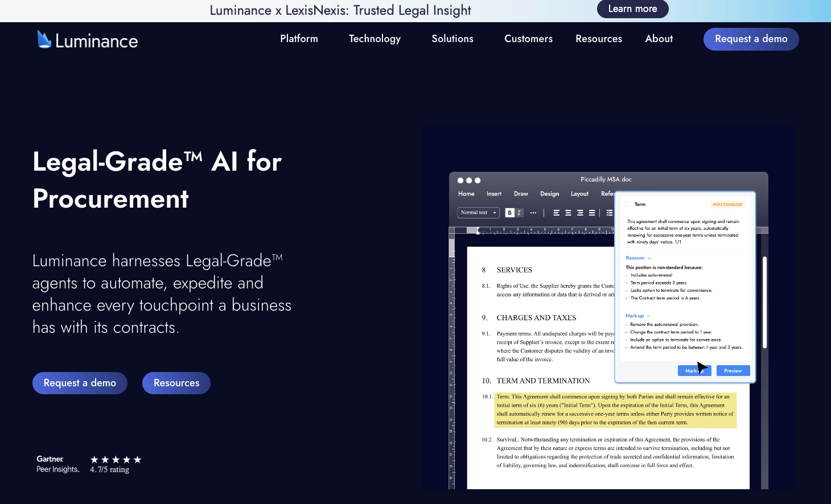Click the clause 10.2 Survival paragraph
831x504 pixels.
click(x=615, y=452)
